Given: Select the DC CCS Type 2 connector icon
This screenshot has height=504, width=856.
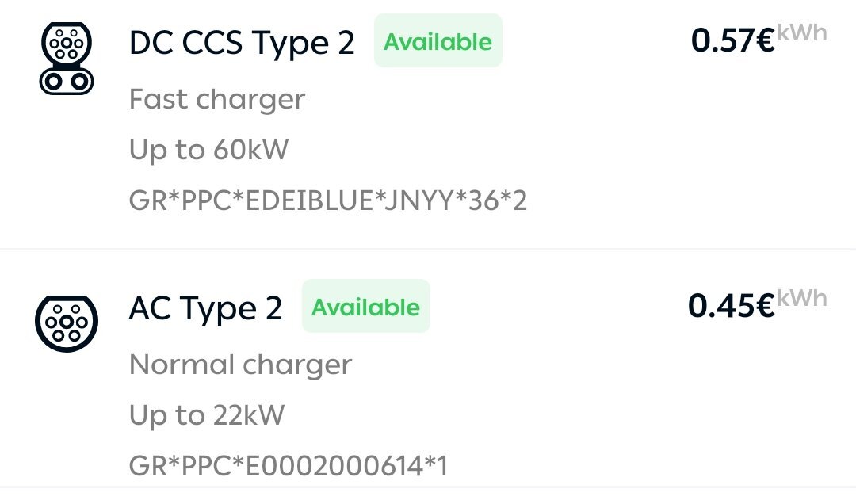Looking at the screenshot, I should pyautogui.click(x=67, y=59).
